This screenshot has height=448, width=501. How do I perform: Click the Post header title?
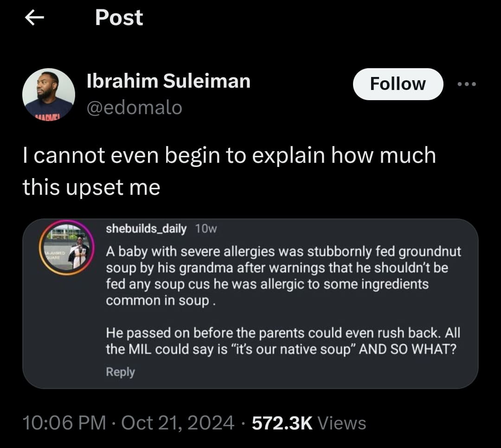click(x=119, y=18)
